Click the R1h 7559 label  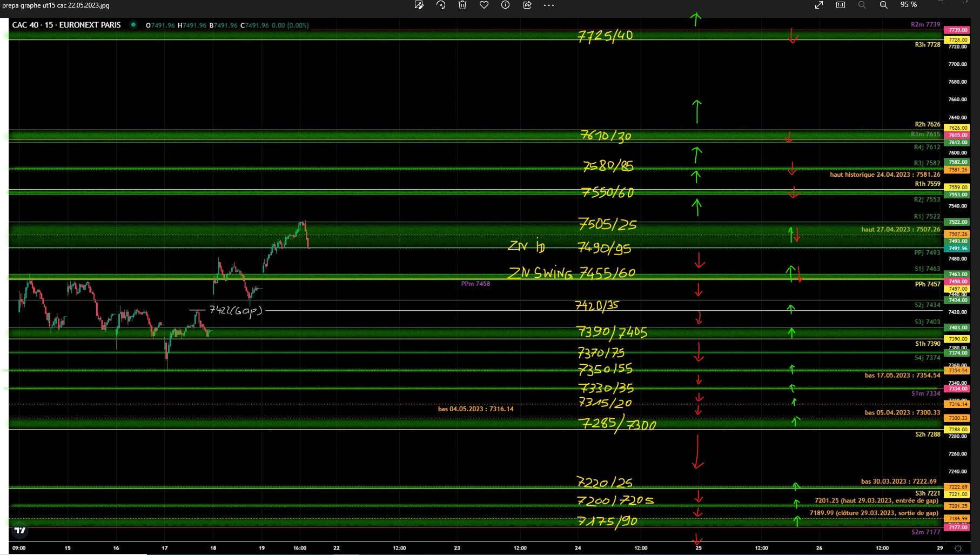[x=928, y=184]
